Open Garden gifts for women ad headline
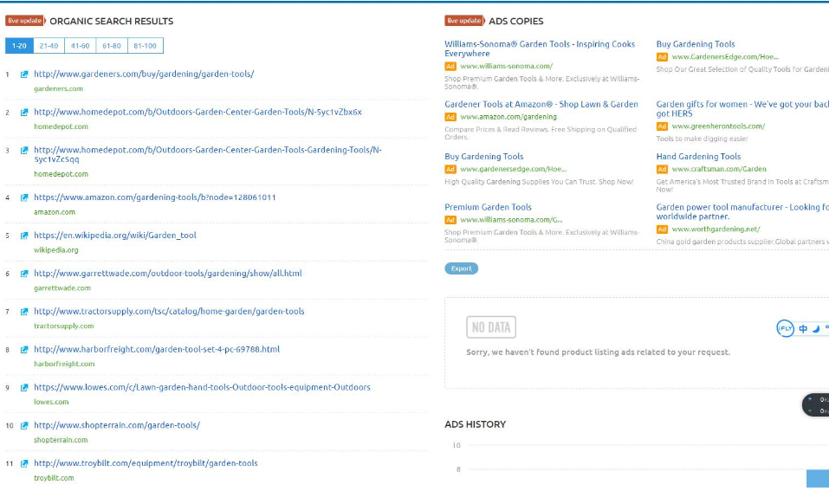The width and height of the screenshot is (829, 504). (742, 109)
